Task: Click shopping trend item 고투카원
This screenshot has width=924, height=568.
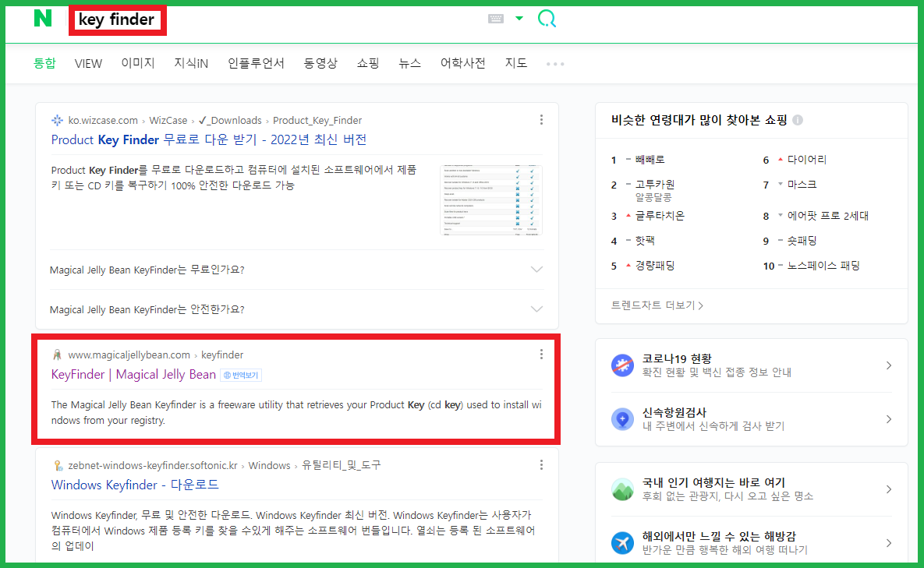Action: 655,184
